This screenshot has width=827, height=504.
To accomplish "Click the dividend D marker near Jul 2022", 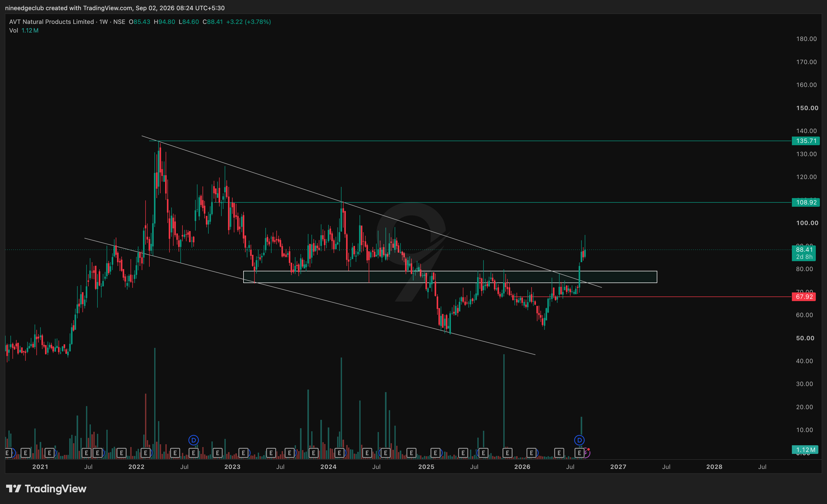I will [194, 440].
